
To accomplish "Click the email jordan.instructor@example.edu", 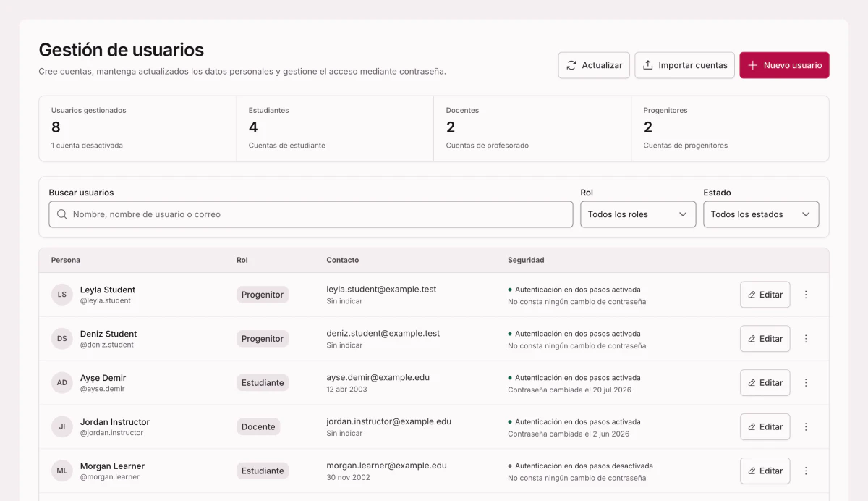I will (388, 422).
